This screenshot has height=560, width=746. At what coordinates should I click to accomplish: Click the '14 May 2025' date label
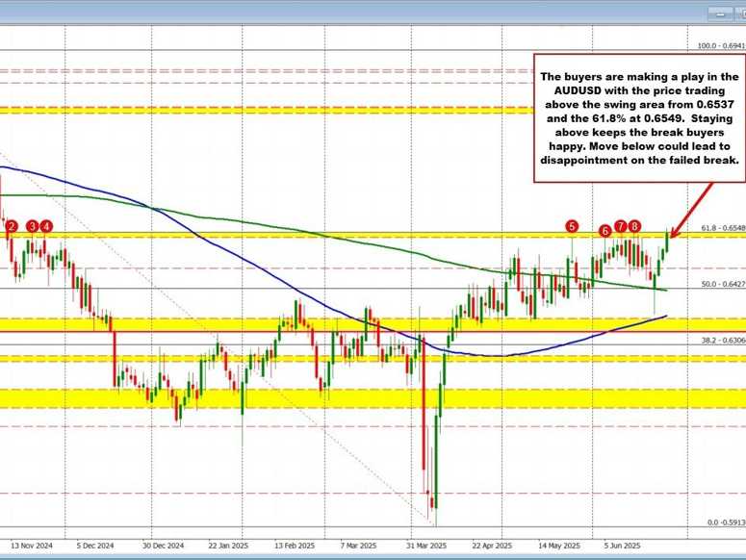point(559,546)
